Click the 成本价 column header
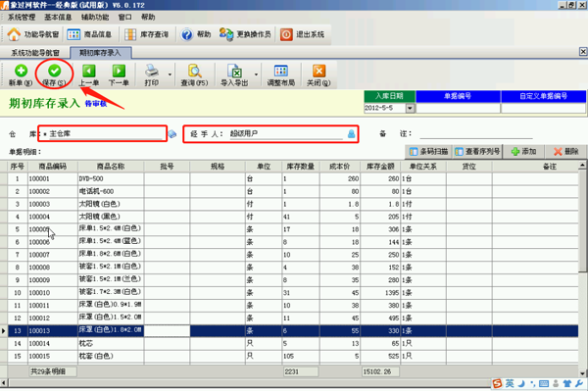This screenshot has height=391, width=588. (340, 167)
